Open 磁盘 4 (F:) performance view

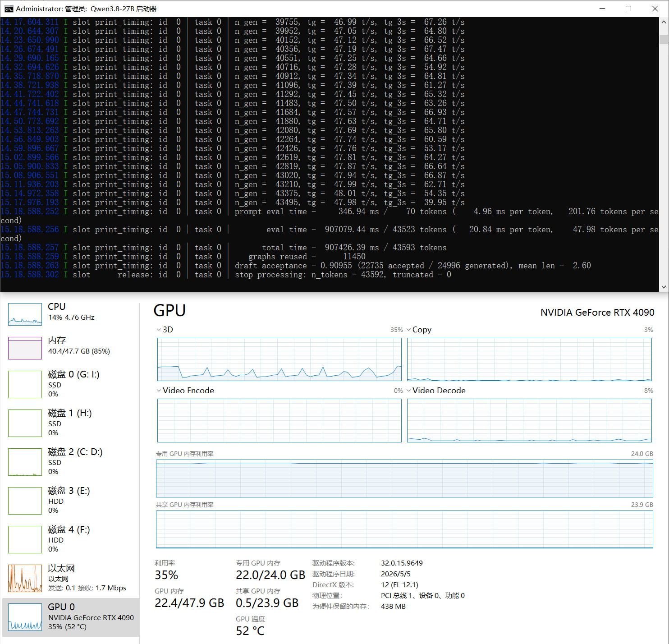coord(71,539)
